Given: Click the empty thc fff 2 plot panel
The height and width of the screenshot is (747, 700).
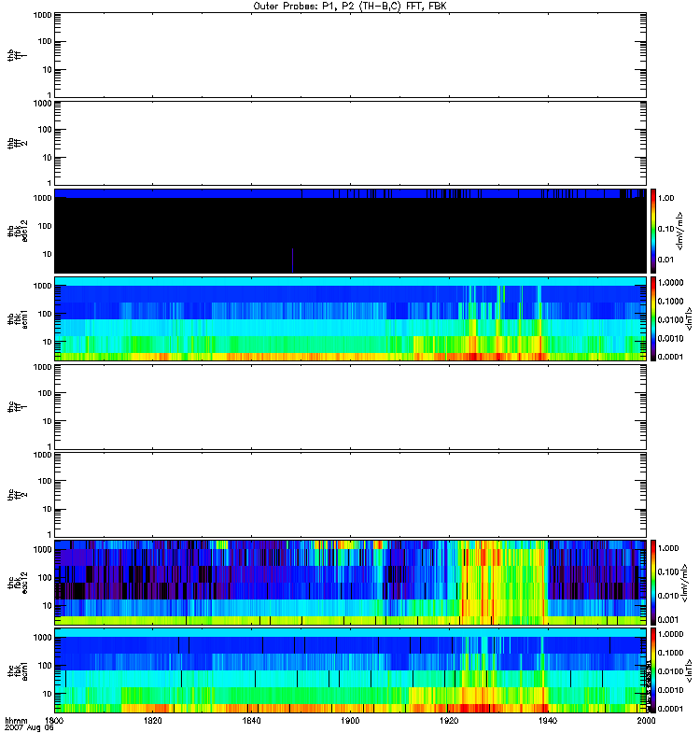Looking at the screenshot, I should pos(350,495).
